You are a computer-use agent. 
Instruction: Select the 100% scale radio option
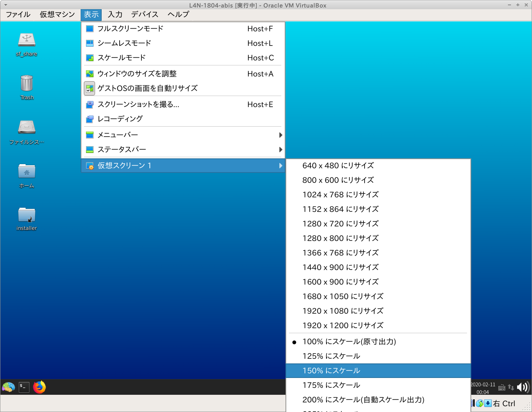(x=294, y=342)
